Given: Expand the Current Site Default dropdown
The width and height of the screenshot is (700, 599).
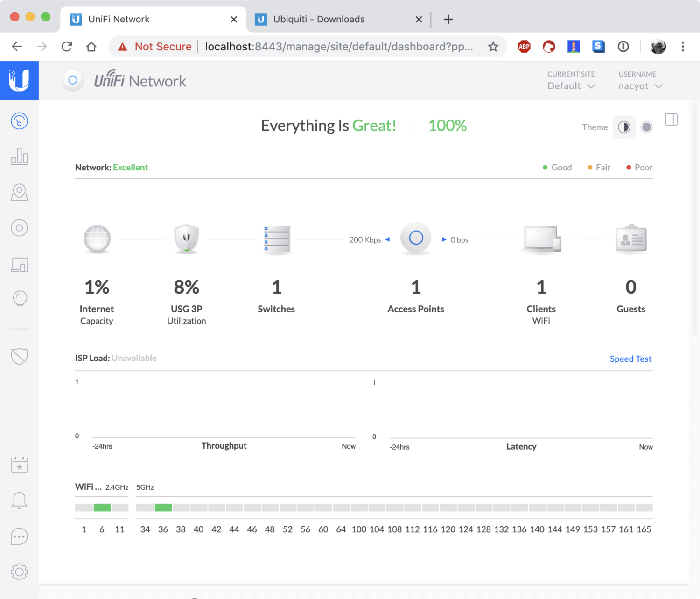Looking at the screenshot, I should click(571, 86).
